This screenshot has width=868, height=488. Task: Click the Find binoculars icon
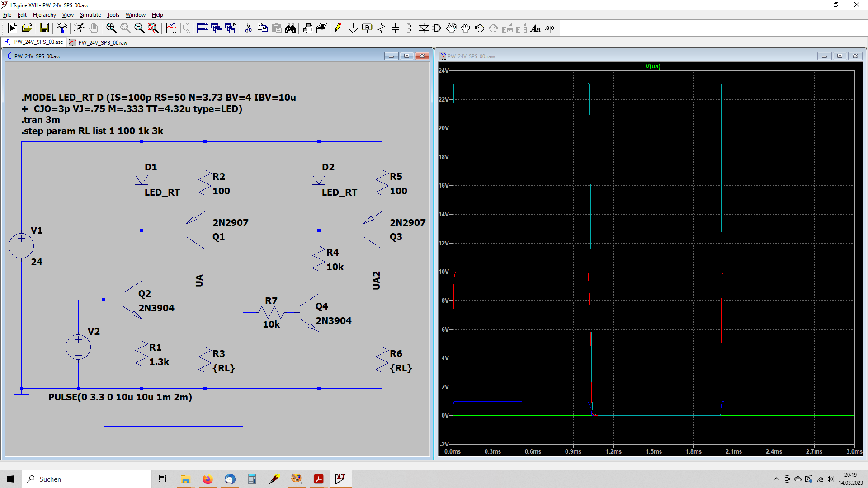[x=291, y=28]
